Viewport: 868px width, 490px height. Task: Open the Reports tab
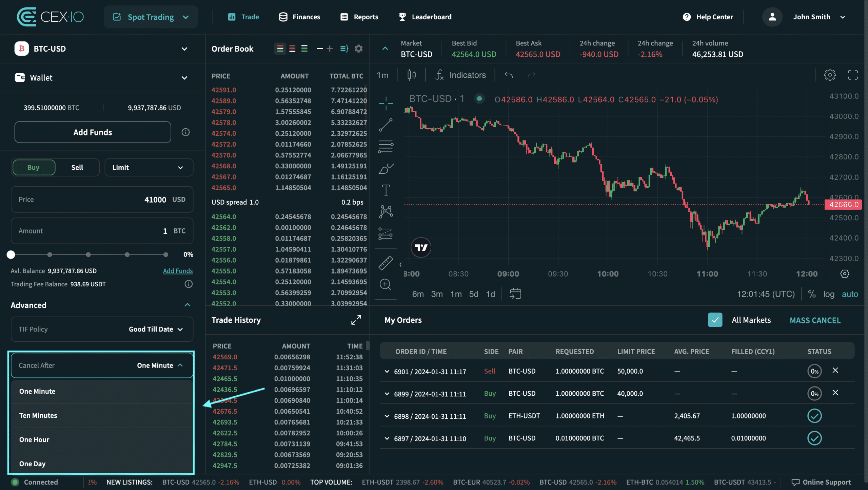pos(359,17)
